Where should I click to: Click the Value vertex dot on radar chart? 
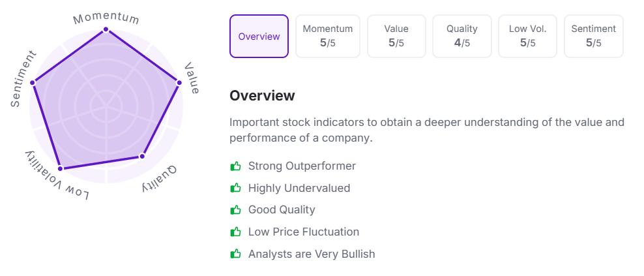coord(179,82)
